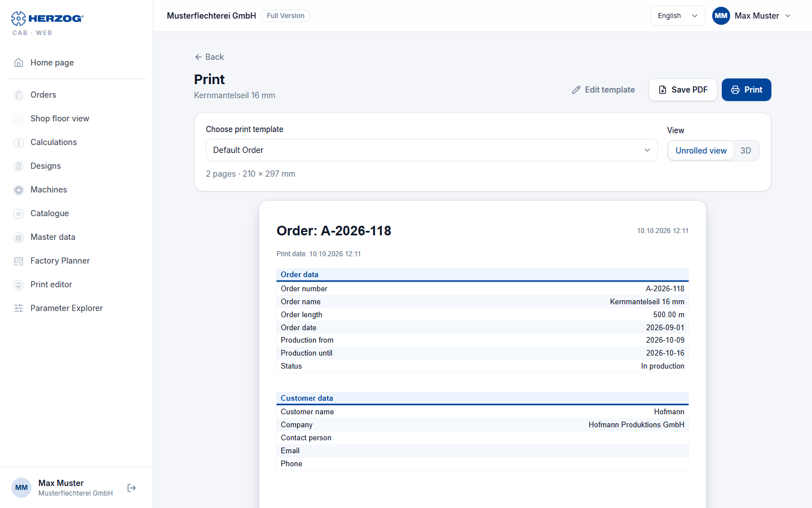This screenshot has width=812, height=508.
Task: Expand the Max Muster user menu chevron
Action: 788,16
